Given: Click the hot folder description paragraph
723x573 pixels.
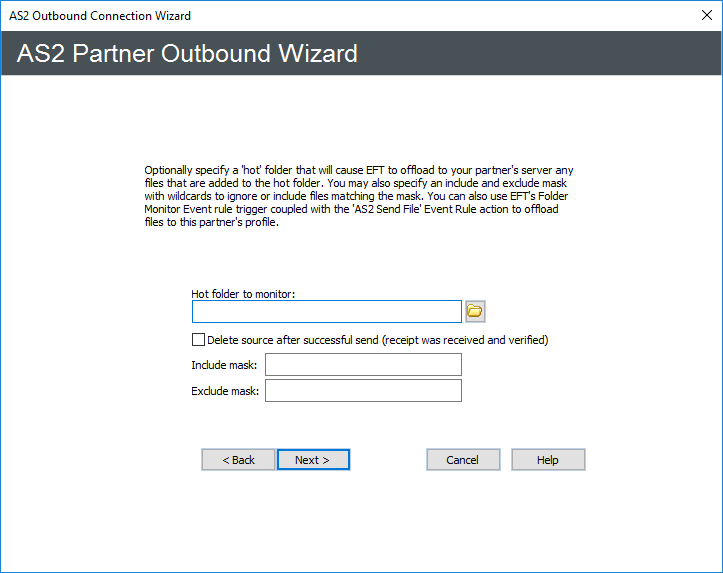Looking at the screenshot, I should pyautogui.click(x=360, y=196).
